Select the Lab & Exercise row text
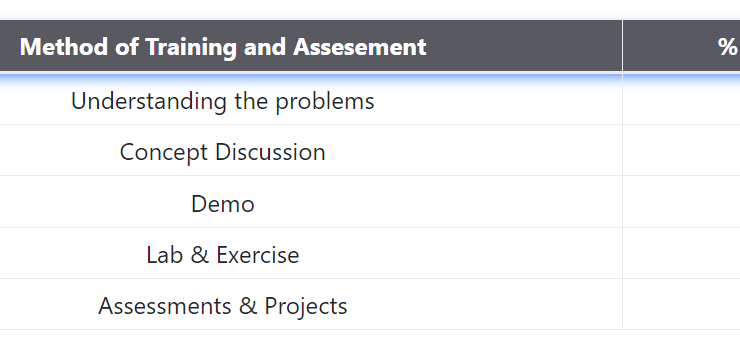 (223, 255)
